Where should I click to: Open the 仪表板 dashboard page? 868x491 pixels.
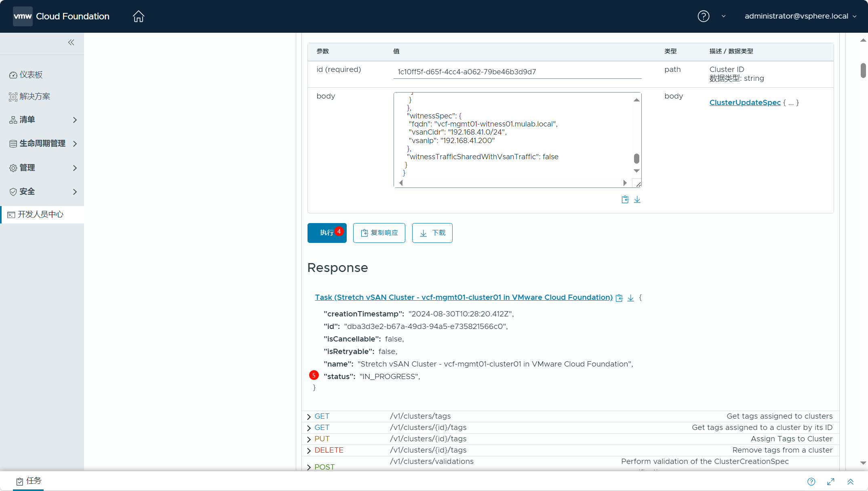click(31, 75)
